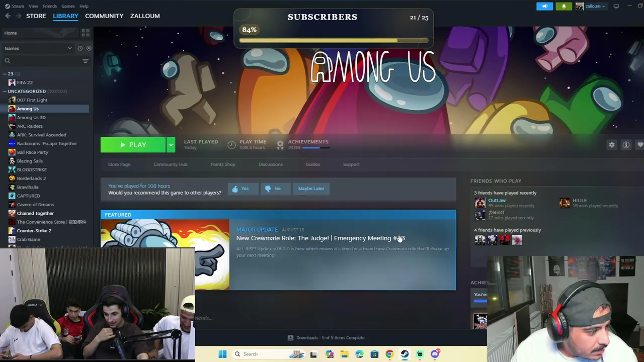This screenshot has height=362, width=644.
Task: Click the Library tab
Action: [65, 16]
